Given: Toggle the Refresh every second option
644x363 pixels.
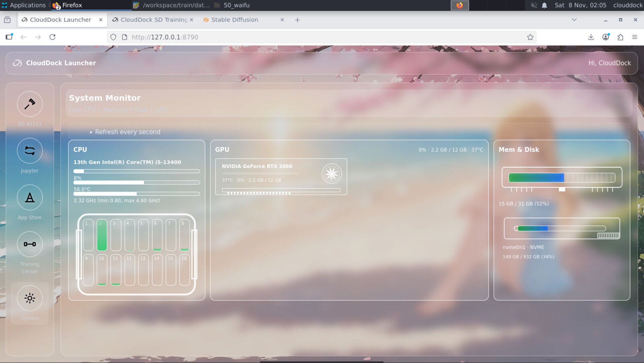Looking at the screenshot, I should [x=128, y=132].
